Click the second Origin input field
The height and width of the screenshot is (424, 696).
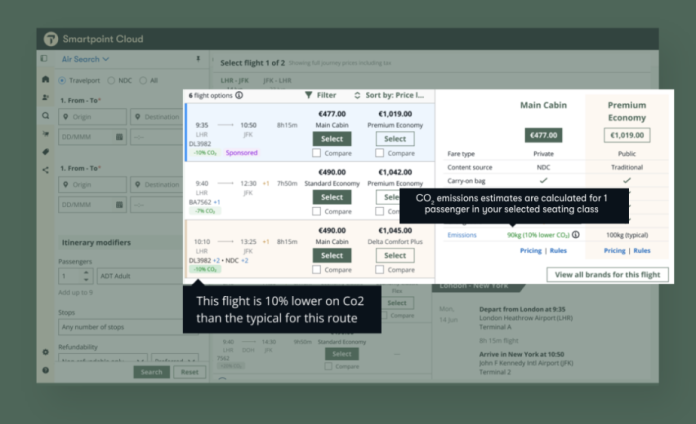pyautogui.click(x=92, y=184)
